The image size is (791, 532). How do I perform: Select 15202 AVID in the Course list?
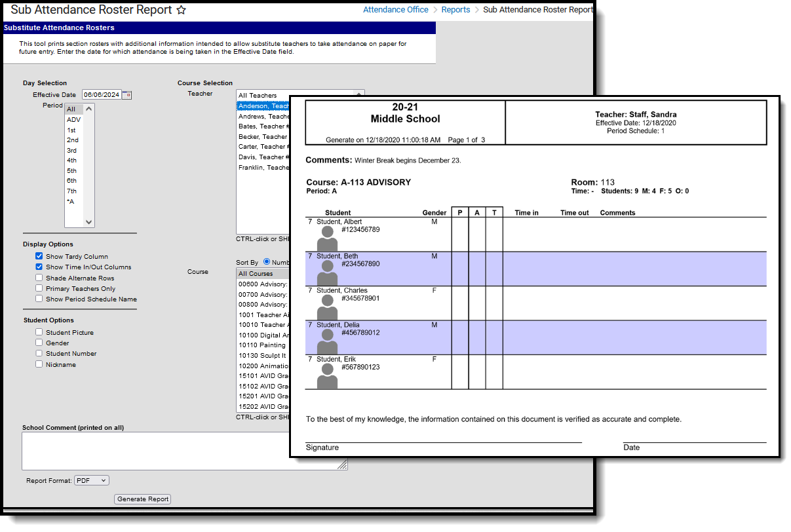[263, 407]
